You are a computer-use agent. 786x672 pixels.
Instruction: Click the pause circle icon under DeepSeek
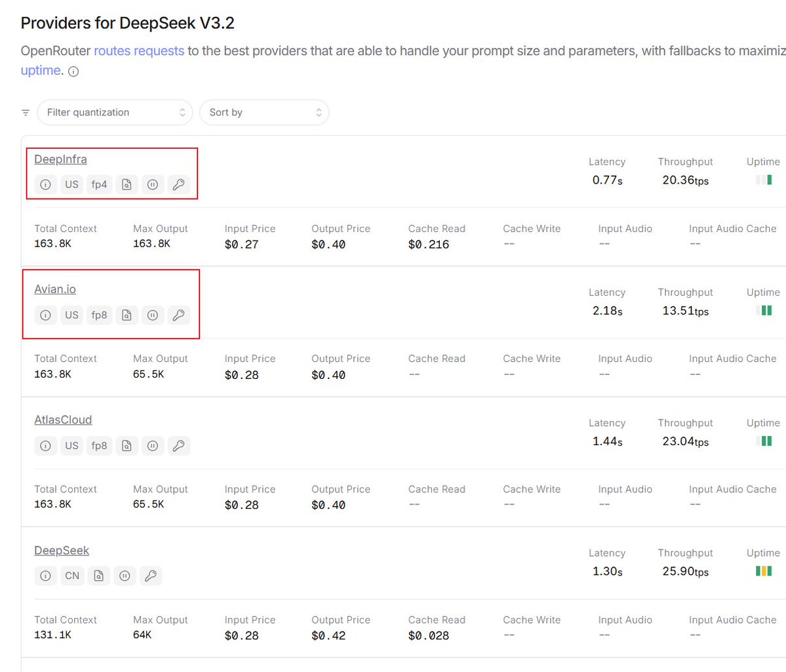[125, 576]
